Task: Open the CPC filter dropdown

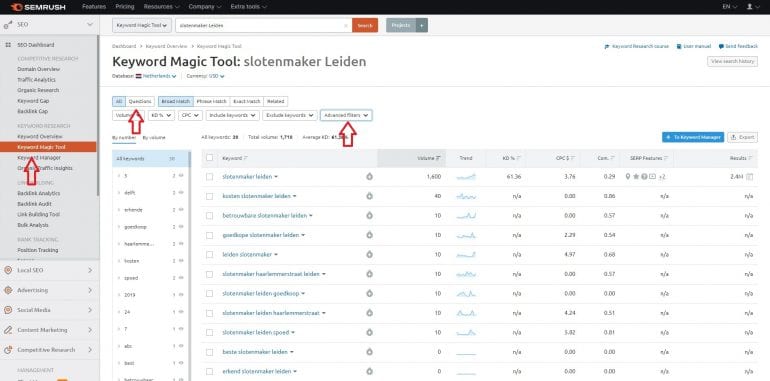Action: (x=190, y=115)
